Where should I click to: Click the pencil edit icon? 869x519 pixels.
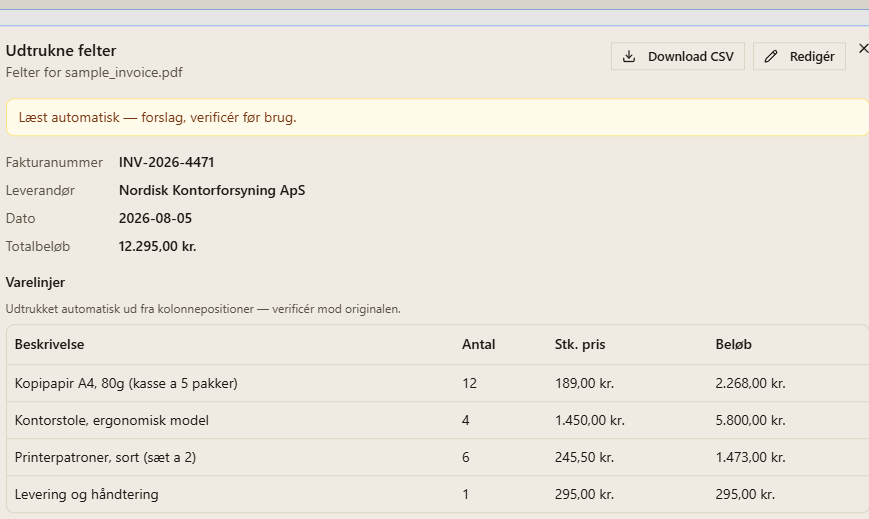tap(771, 56)
